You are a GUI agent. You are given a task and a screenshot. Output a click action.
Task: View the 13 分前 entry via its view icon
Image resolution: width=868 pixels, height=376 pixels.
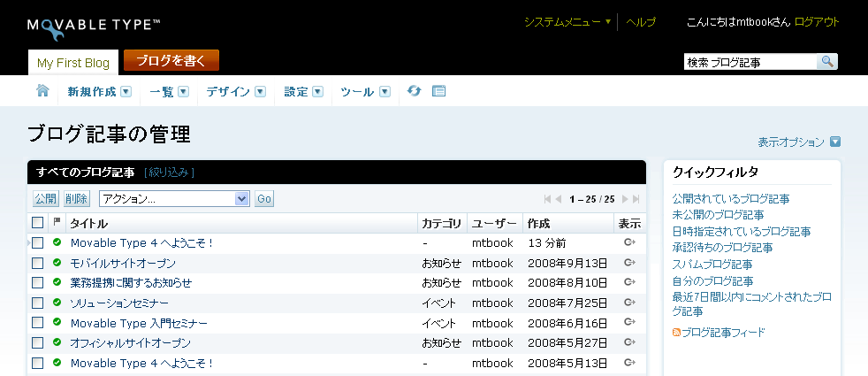(629, 242)
